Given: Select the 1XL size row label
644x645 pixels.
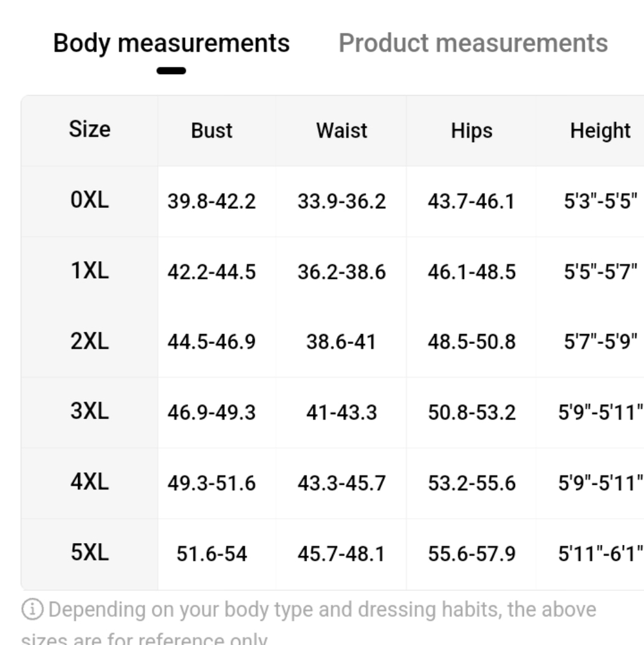Looking at the screenshot, I should tap(90, 271).
